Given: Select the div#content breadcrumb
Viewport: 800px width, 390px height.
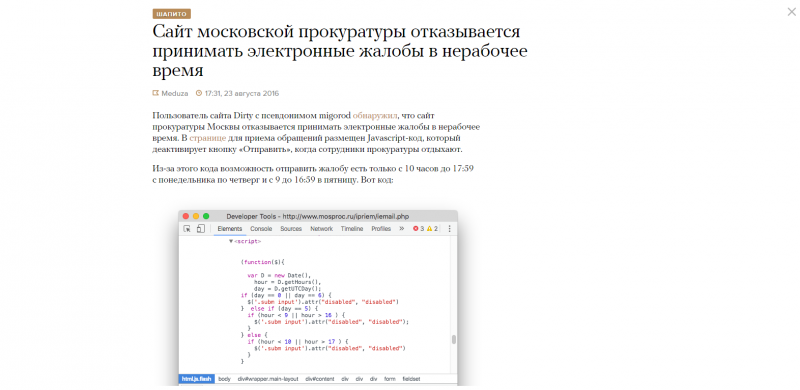Looking at the screenshot, I should coord(320,379).
